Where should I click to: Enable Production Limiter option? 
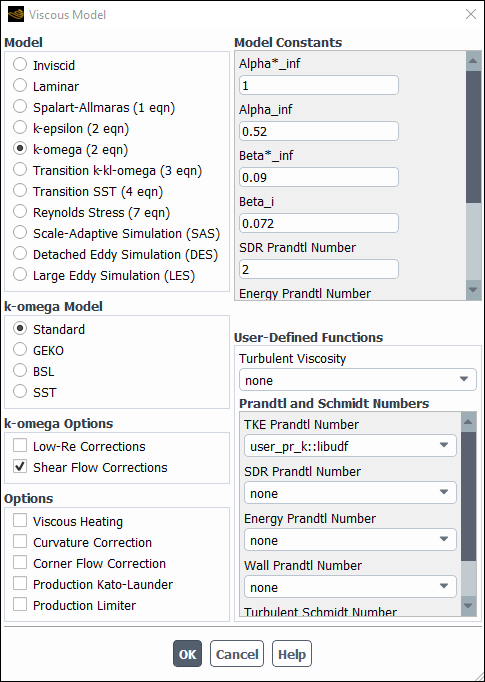coord(20,605)
